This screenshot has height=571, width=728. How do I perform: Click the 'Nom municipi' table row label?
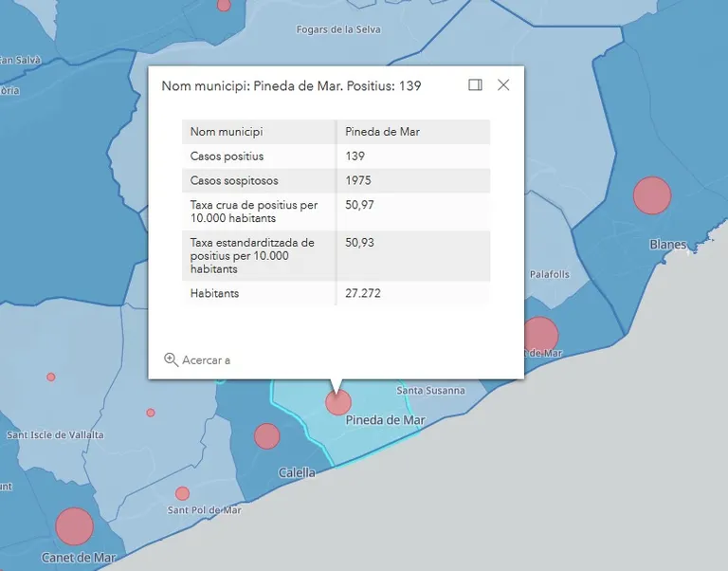[227, 132]
